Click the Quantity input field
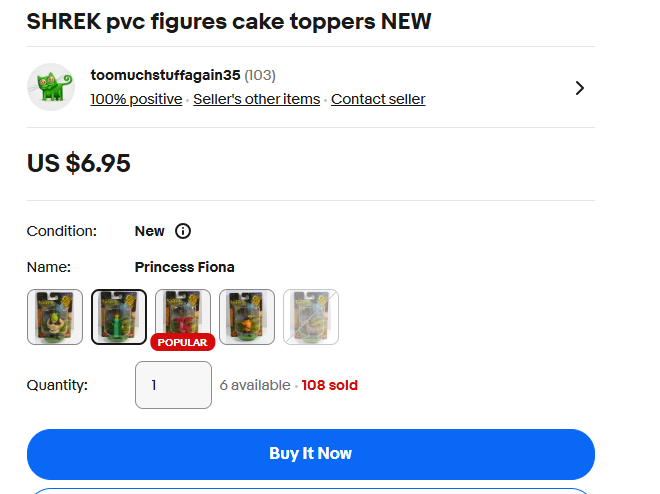The height and width of the screenshot is (494, 660). pyautogui.click(x=173, y=385)
